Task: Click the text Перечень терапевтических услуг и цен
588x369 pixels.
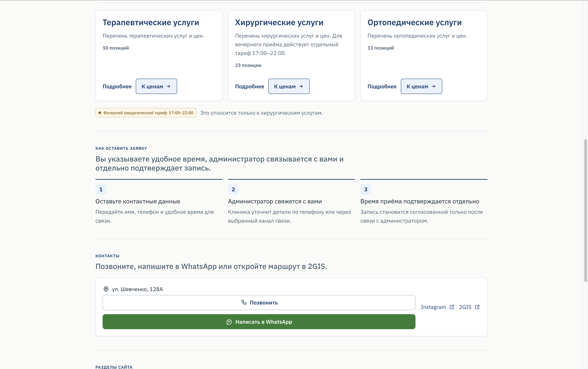Action: (x=153, y=36)
